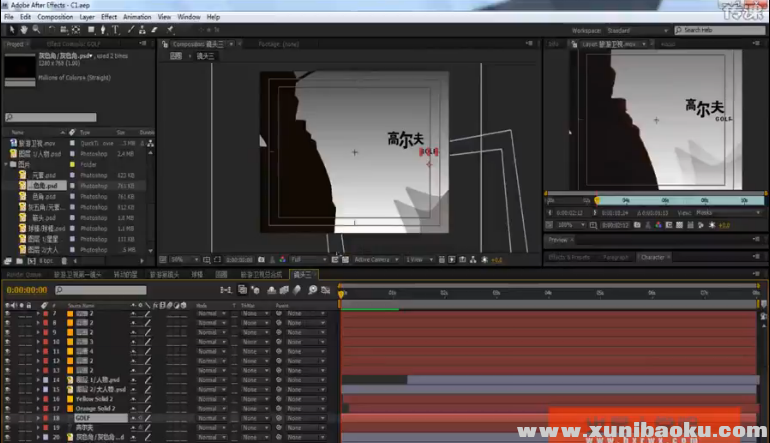This screenshot has height=443, width=770.
Task: Open the Animation menu
Action: click(x=137, y=17)
